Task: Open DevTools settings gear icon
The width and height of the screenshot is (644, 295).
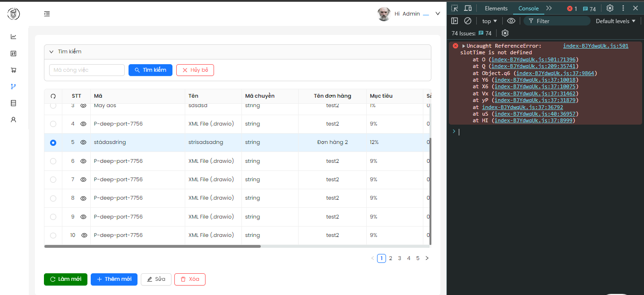Action: [x=610, y=8]
